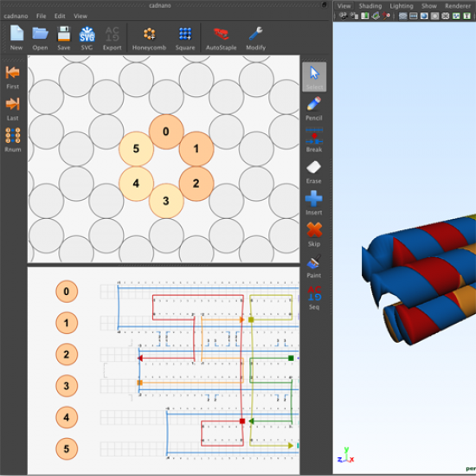The height and width of the screenshot is (476, 476).
Task: Create a new Honeycomb lattice part
Action: point(149,38)
